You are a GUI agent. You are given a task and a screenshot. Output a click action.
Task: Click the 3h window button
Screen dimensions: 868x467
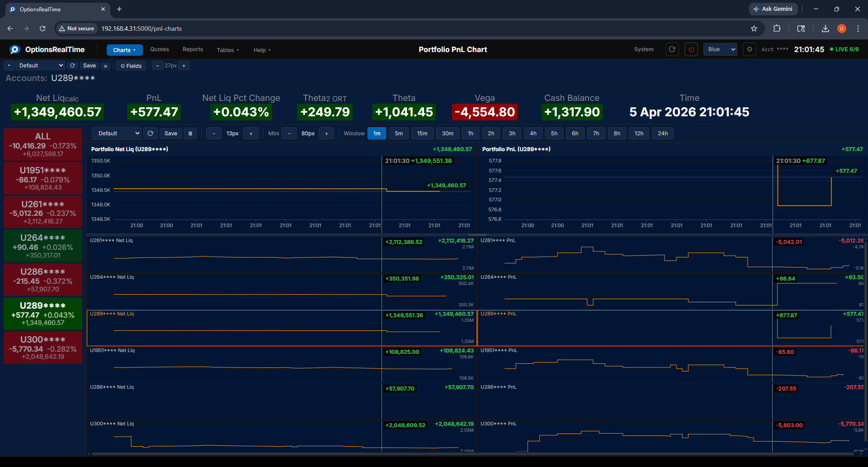(512, 133)
